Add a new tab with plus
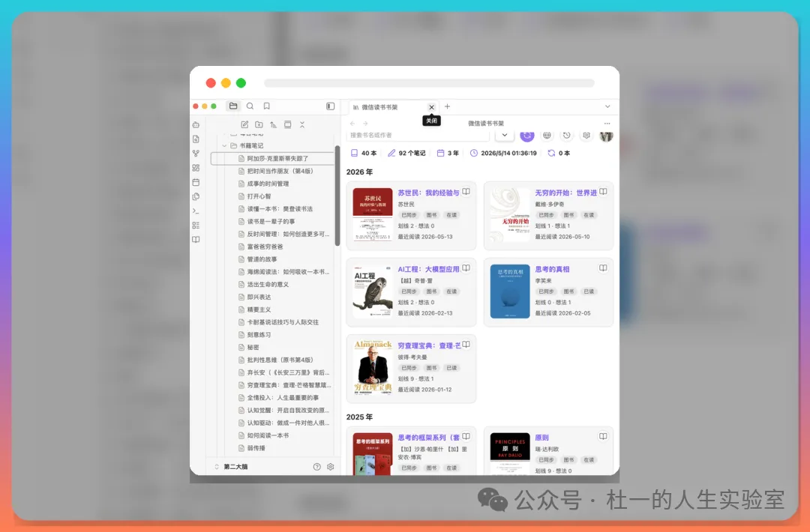This screenshot has height=532, width=810. (447, 106)
